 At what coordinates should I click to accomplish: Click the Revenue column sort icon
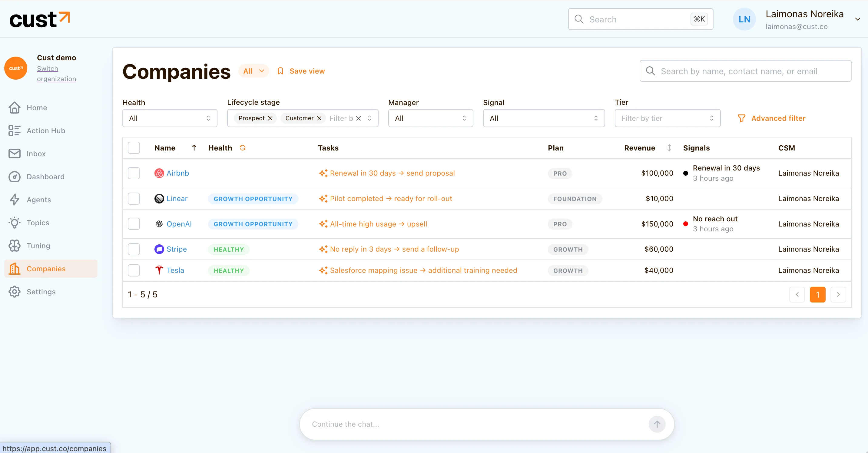point(669,148)
